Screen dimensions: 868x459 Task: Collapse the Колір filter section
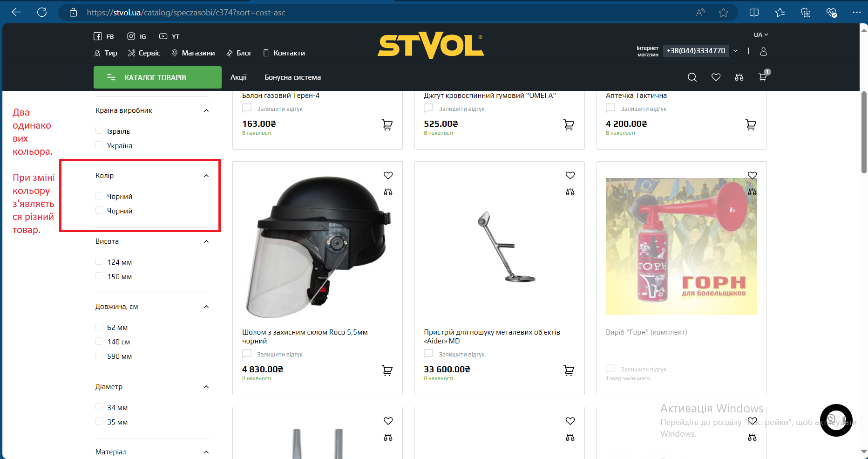[x=206, y=176]
